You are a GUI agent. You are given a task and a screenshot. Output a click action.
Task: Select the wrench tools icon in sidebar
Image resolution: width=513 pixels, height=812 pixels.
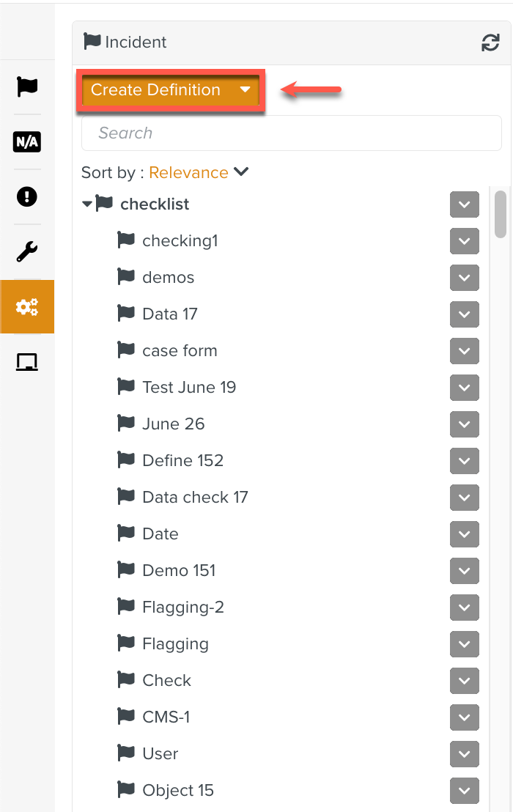coord(26,251)
